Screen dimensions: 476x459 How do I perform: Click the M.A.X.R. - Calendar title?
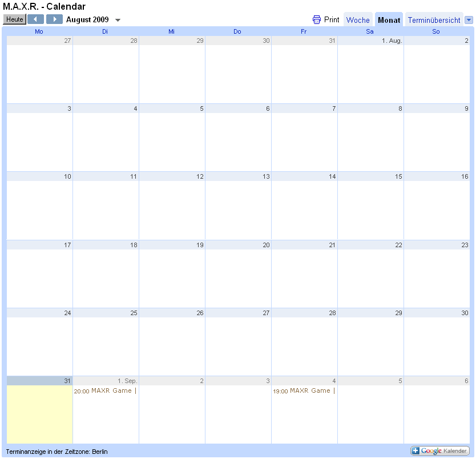pos(45,6)
